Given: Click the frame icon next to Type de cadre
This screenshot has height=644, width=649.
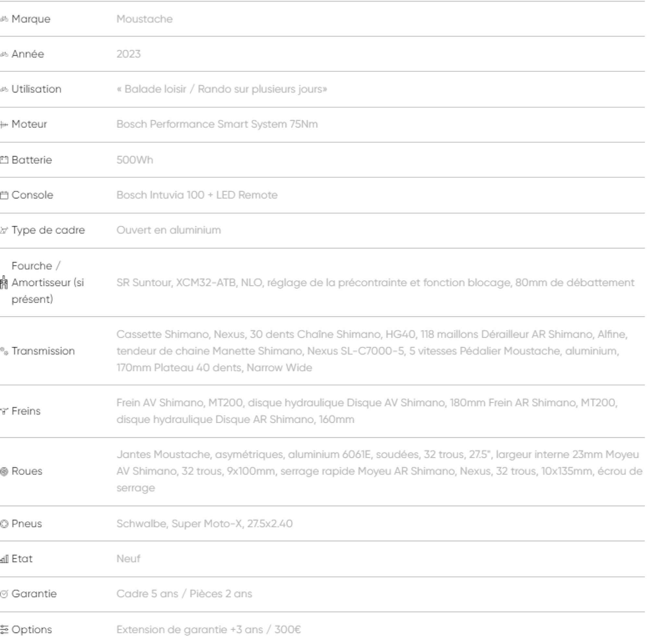Looking at the screenshot, I should (4, 231).
